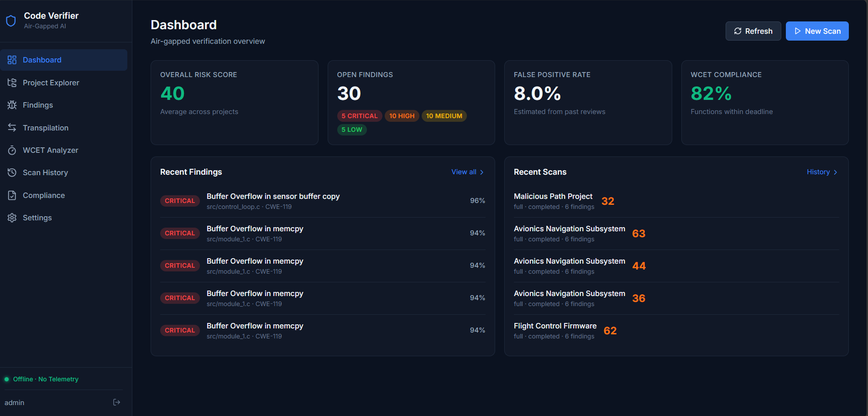
Task: Click the 96% confidence value
Action: click(x=477, y=201)
